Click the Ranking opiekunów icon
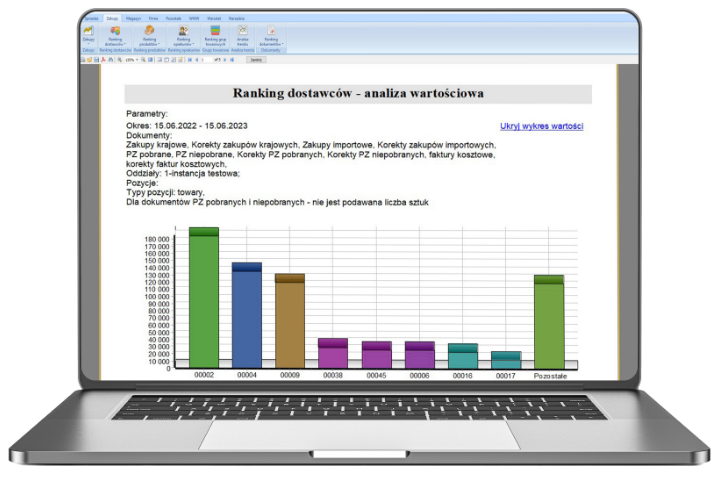This screenshot has width=719, height=479. pos(182,33)
